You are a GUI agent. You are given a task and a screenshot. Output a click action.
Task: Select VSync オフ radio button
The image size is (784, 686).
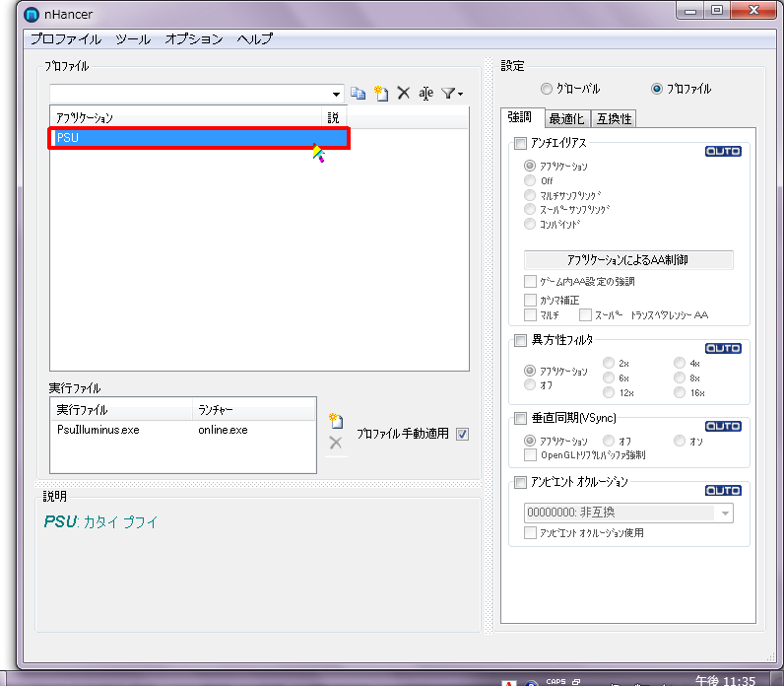point(609,441)
